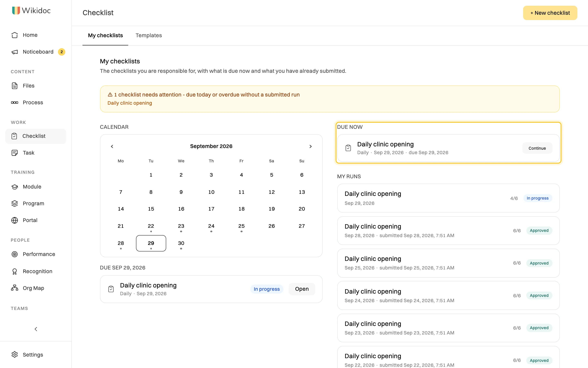588x368 pixels.
Task: Open the Daily clinic opening due Sep 29
Action: point(302,289)
